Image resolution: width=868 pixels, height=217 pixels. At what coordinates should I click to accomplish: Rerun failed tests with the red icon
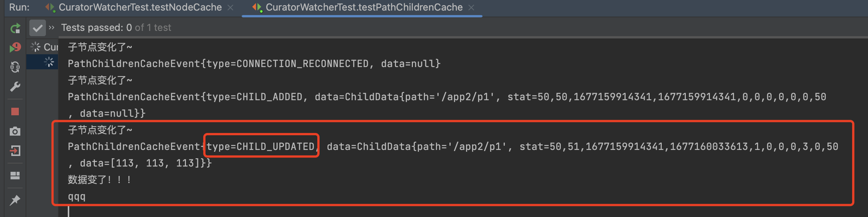coord(15,47)
